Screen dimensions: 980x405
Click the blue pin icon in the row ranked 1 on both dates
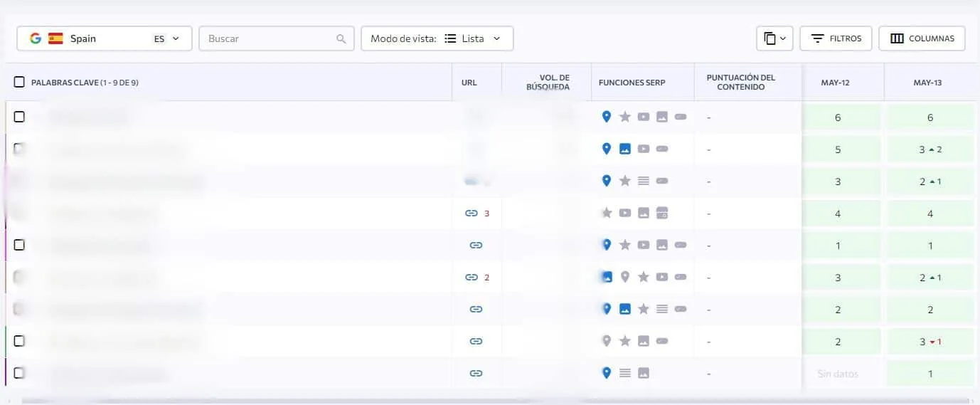607,245
